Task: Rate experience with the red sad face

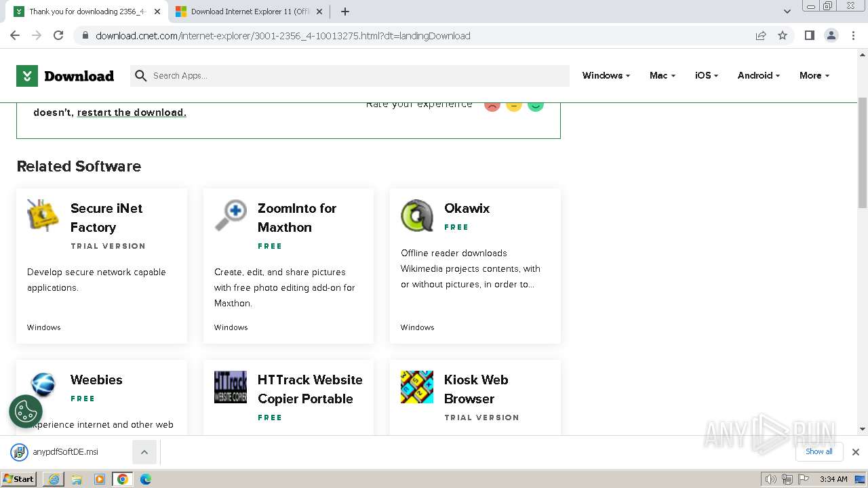Action: pos(492,105)
